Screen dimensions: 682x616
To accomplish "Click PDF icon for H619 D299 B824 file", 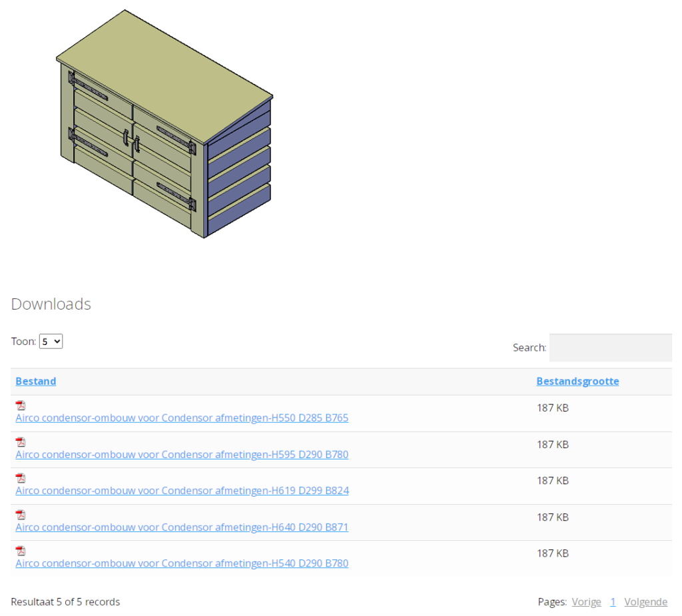I will (21, 478).
